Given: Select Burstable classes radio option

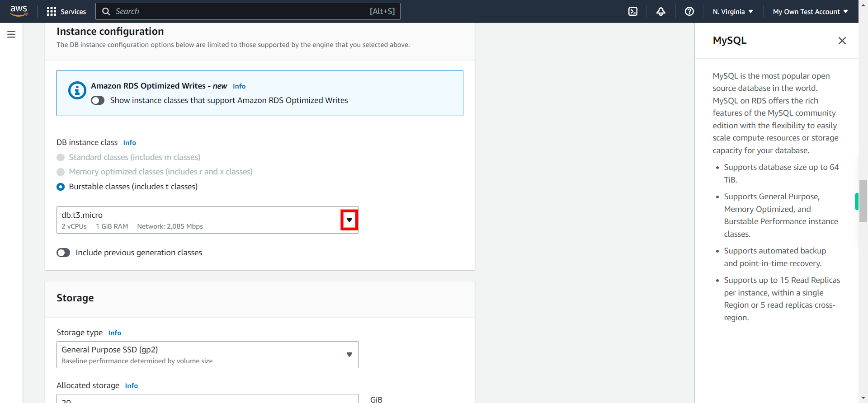Looking at the screenshot, I should pos(61,187).
